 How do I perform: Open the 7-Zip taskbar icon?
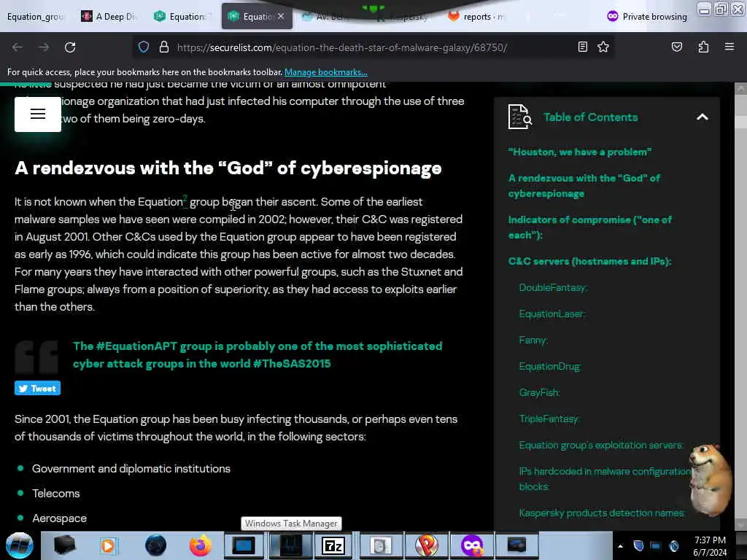(x=333, y=545)
